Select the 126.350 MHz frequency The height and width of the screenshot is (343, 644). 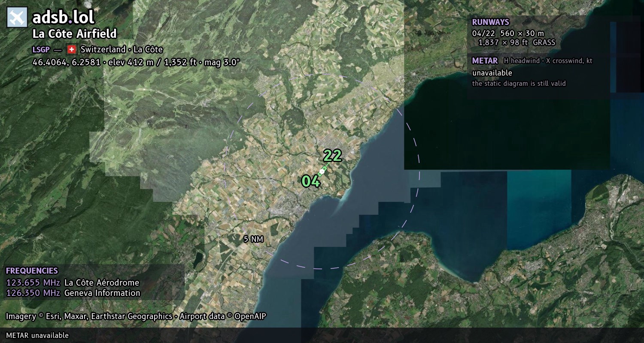point(33,293)
